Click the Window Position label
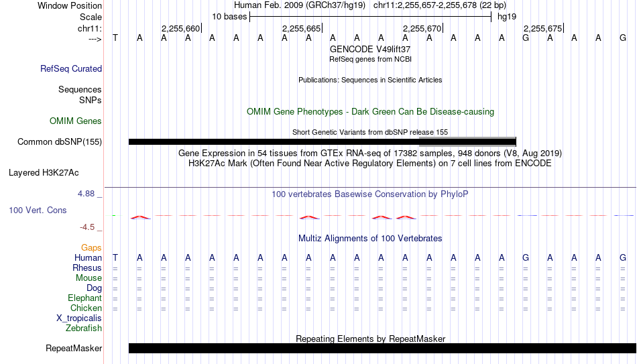This screenshot has width=637, height=364. tap(70, 5)
